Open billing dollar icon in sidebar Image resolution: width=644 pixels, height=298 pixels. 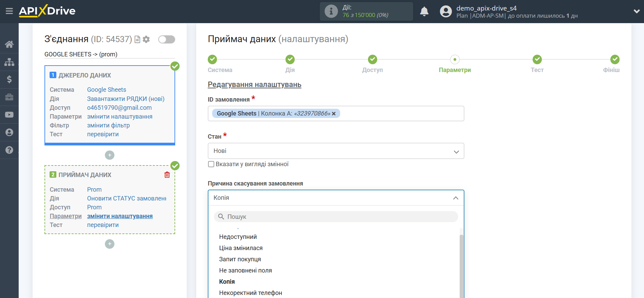[x=9, y=80]
